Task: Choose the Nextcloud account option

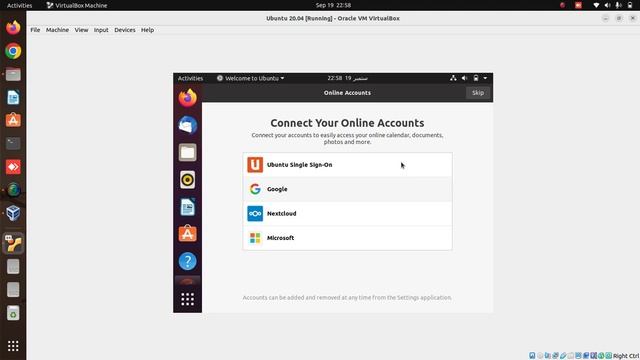Action: pos(347,213)
